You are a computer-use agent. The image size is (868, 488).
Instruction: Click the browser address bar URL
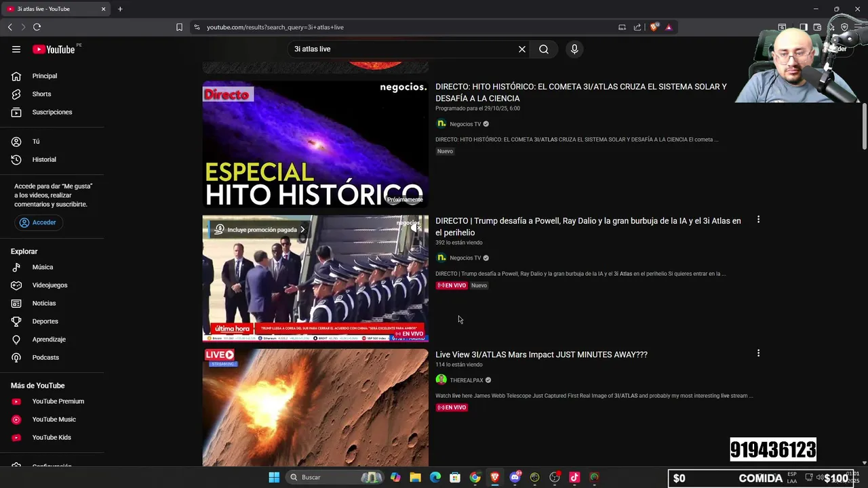click(275, 27)
